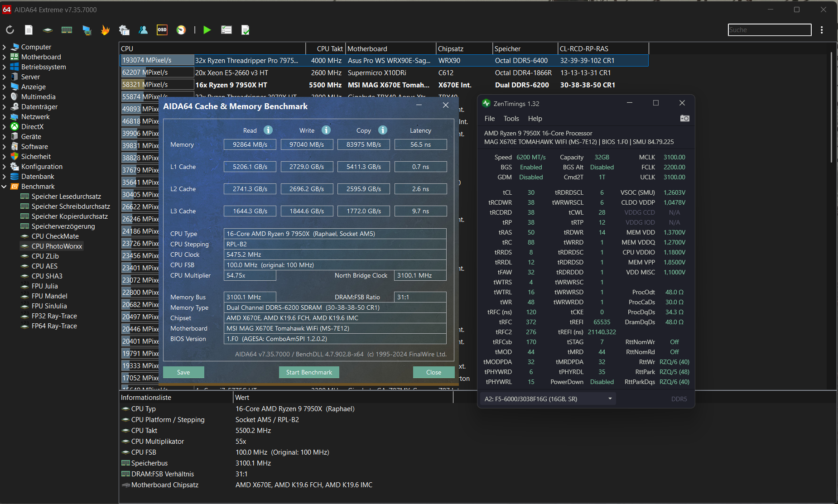Select CPU PhotoWorxx benchmark in tree

[x=57, y=246]
